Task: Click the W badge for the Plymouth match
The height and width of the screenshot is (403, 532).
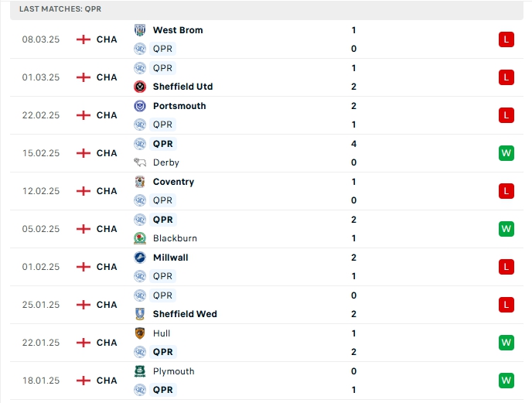Action: coord(506,381)
